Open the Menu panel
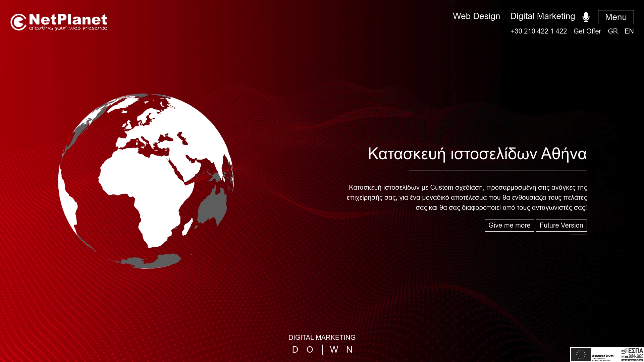The image size is (644, 362). [x=616, y=17]
